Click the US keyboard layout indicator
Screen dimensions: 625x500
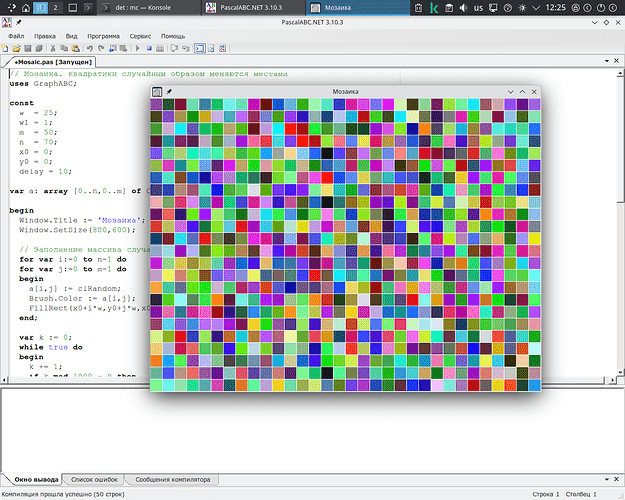tap(478, 8)
